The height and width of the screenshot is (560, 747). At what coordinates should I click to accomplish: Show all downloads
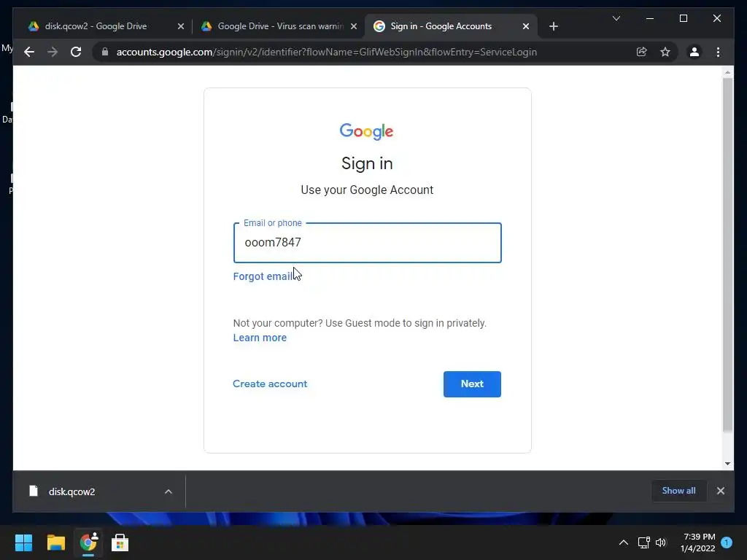coord(678,491)
